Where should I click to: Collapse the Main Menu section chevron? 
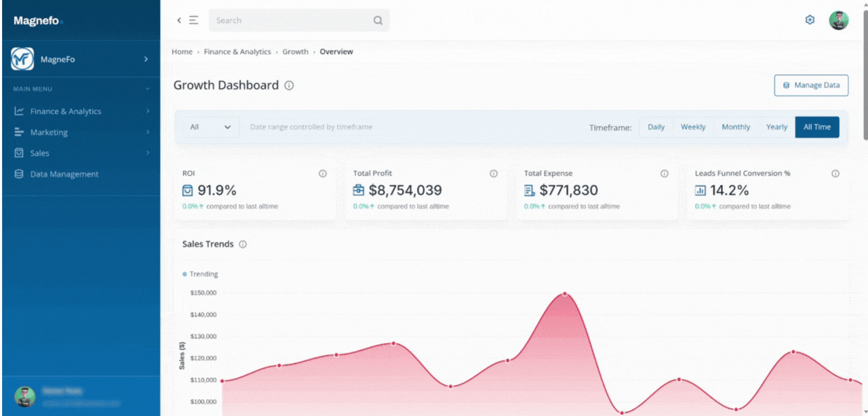point(147,89)
